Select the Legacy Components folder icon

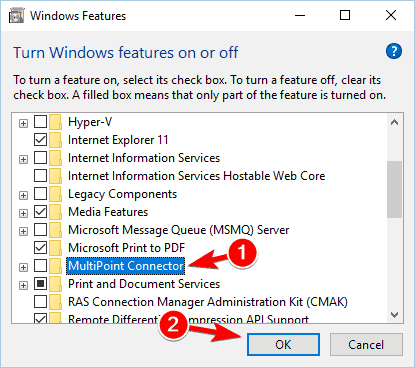click(x=55, y=194)
